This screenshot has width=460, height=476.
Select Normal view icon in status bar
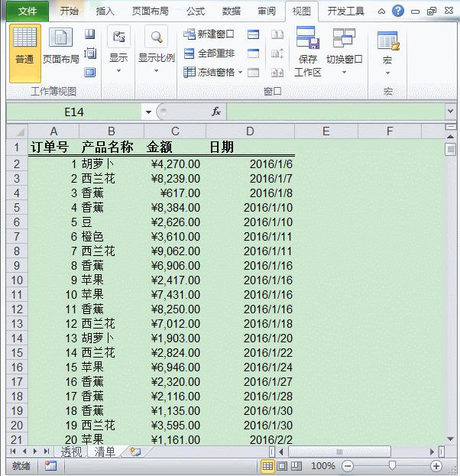(267, 466)
